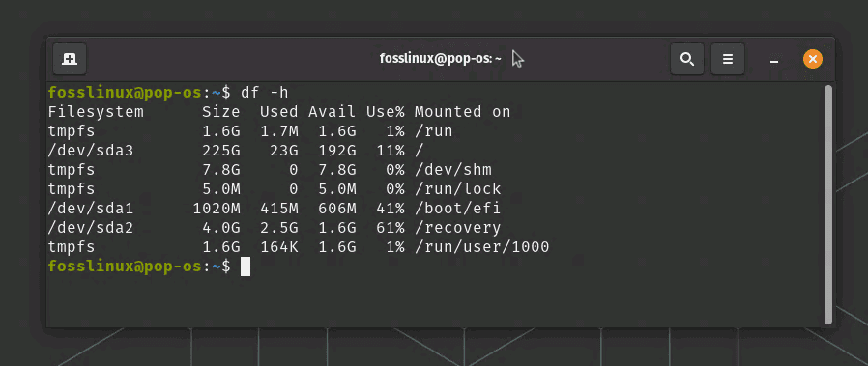Click the /run mount point
This screenshot has width=868, height=366.
pyautogui.click(x=433, y=131)
